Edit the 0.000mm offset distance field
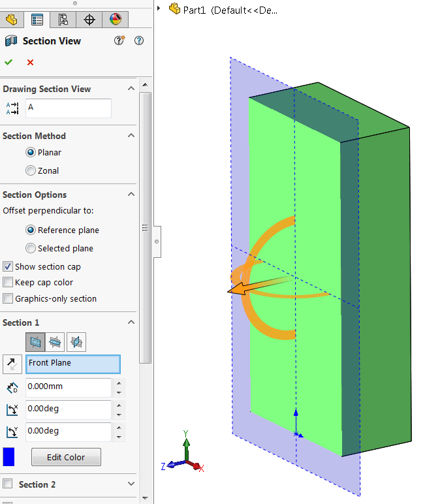Viewport: 440px width, 504px height. 69,388
